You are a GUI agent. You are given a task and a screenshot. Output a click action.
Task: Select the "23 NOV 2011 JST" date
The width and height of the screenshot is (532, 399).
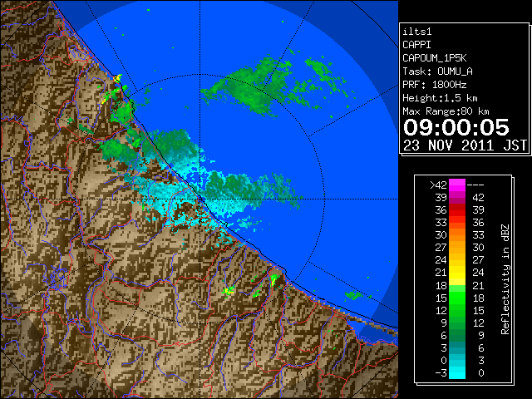coord(465,145)
